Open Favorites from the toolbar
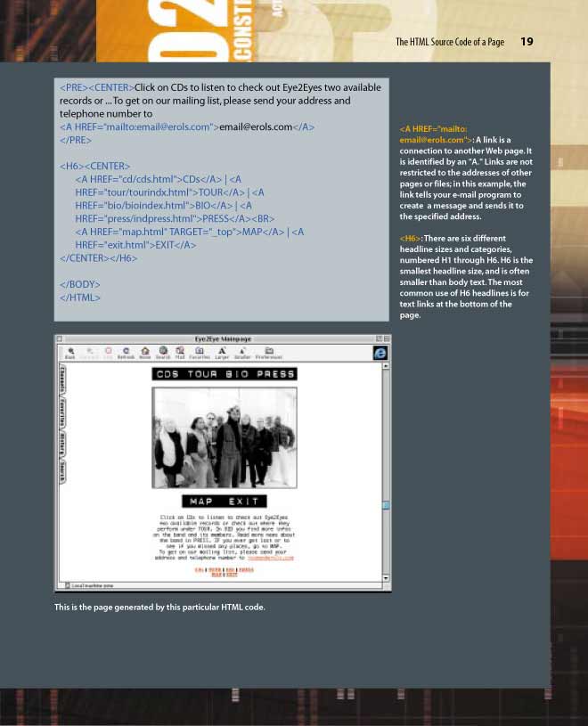Image resolution: width=588 pixels, height=726 pixels. tap(200, 352)
